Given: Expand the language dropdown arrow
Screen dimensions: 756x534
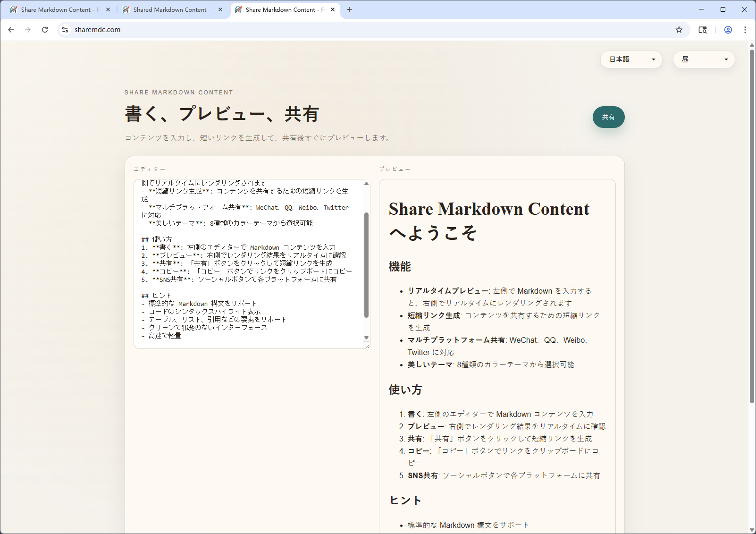Looking at the screenshot, I should click(654, 59).
